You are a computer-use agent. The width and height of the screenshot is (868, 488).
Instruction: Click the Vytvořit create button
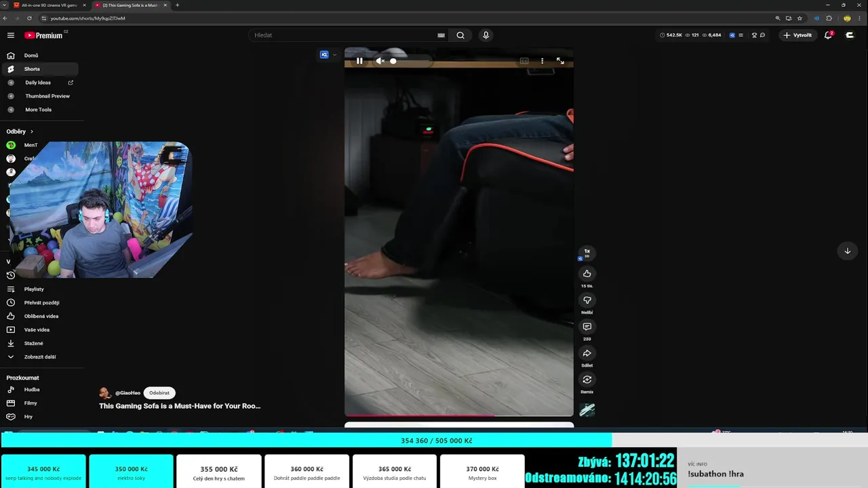pos(797,35)
